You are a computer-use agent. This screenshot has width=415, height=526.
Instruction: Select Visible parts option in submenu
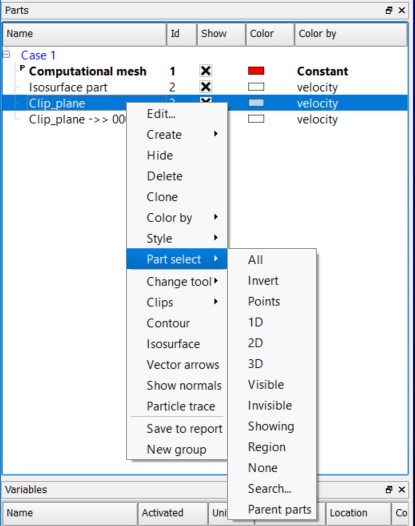pyautogui.click(x=266, y=384)
